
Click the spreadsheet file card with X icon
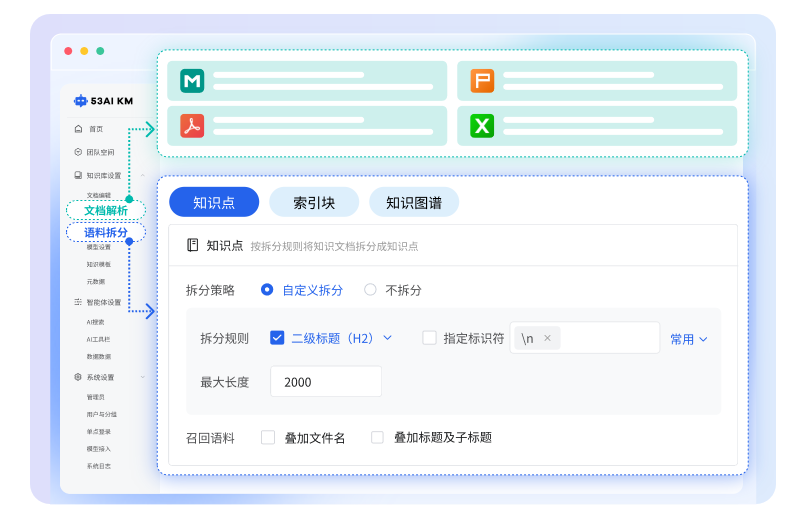[597, 126]
